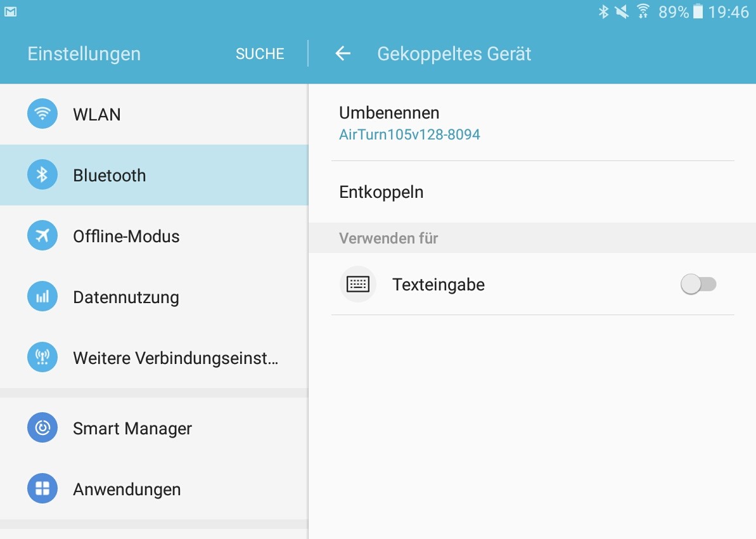The width and height of the screenshot is (756, 539).
Task: Tap Entkoppeln to unpair device
Action: (532, 192)
